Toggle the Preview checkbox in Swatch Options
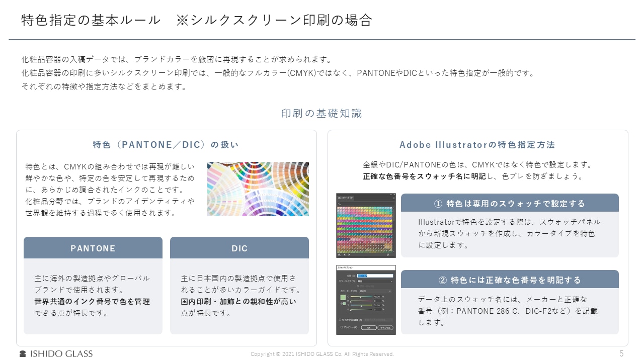 [x=341, y=327]
